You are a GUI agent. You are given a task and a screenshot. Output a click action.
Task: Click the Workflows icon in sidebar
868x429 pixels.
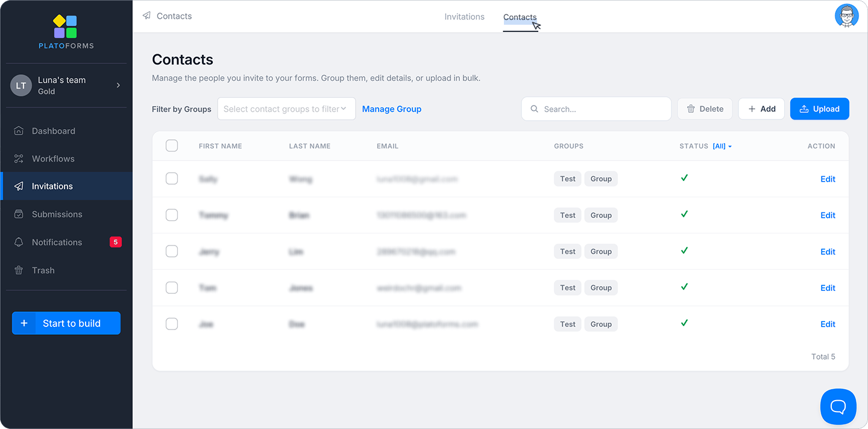pos(19,159)
